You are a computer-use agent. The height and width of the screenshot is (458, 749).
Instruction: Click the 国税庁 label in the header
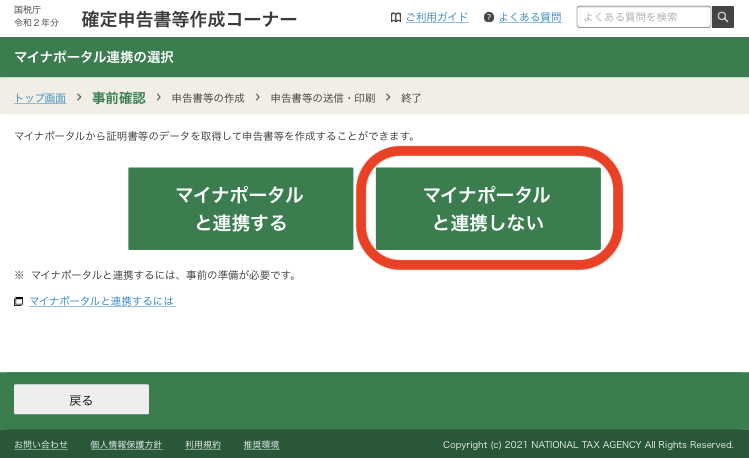[27, 10]
